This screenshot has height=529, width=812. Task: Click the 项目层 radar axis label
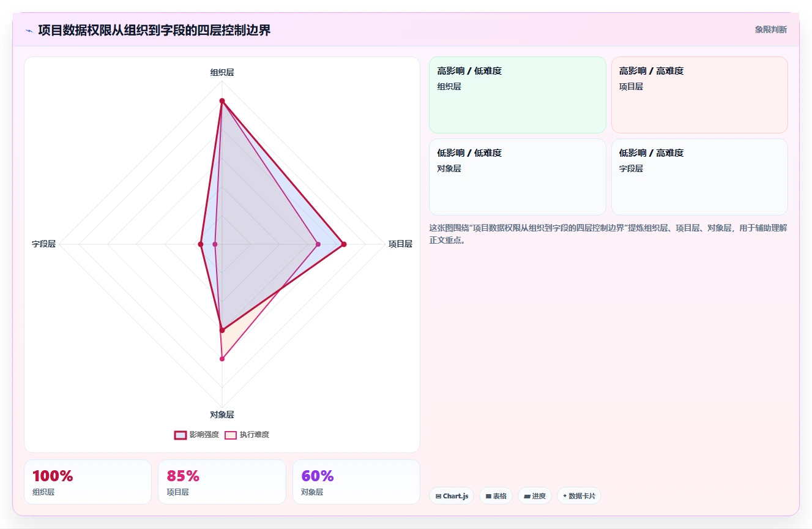(x=400, y=244)
